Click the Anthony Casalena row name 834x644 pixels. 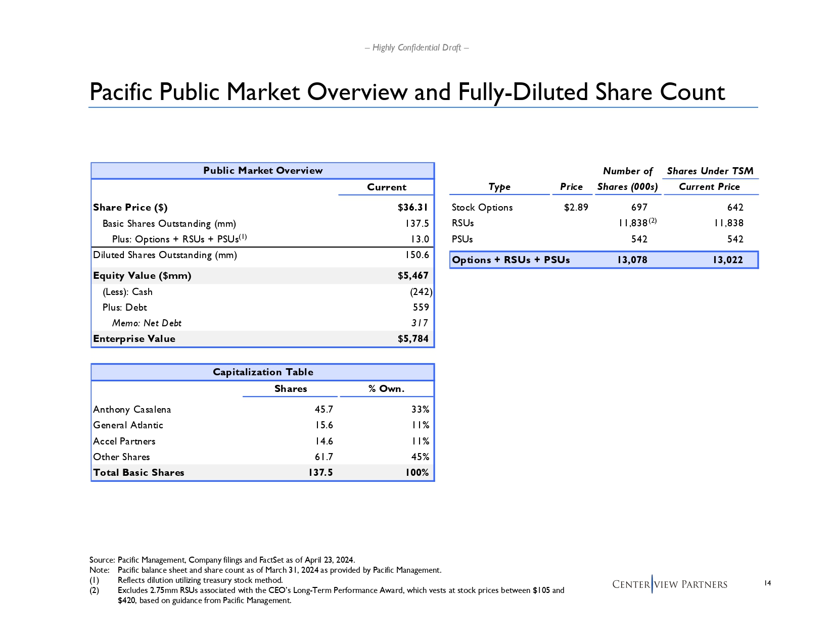click(132, 410)
